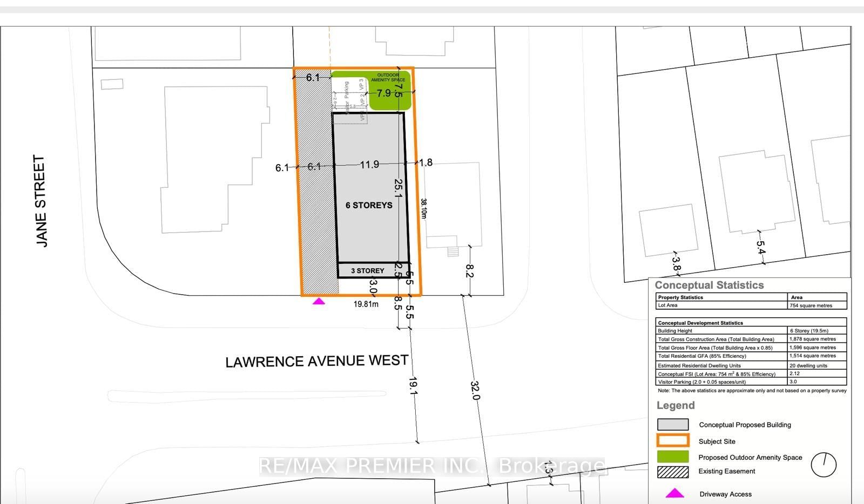
Task: Select the "Building Height" row label
Action: [x=675, y=331]
